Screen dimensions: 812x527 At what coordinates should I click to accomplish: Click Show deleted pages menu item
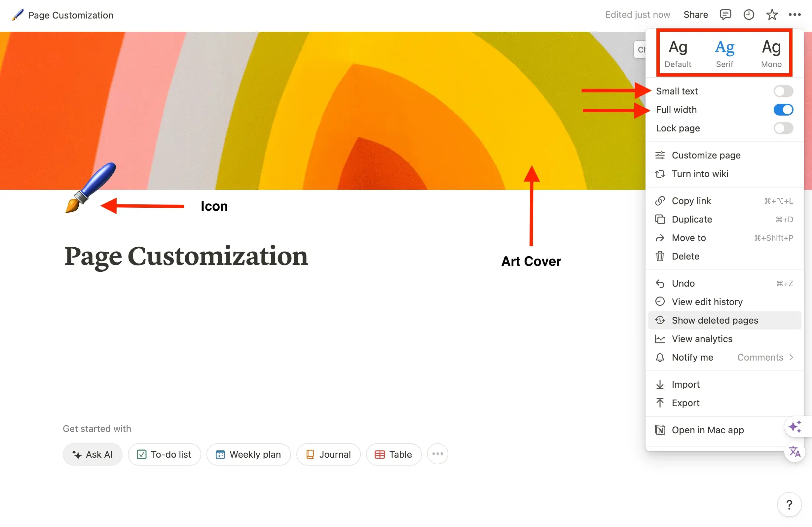point(715,320)
